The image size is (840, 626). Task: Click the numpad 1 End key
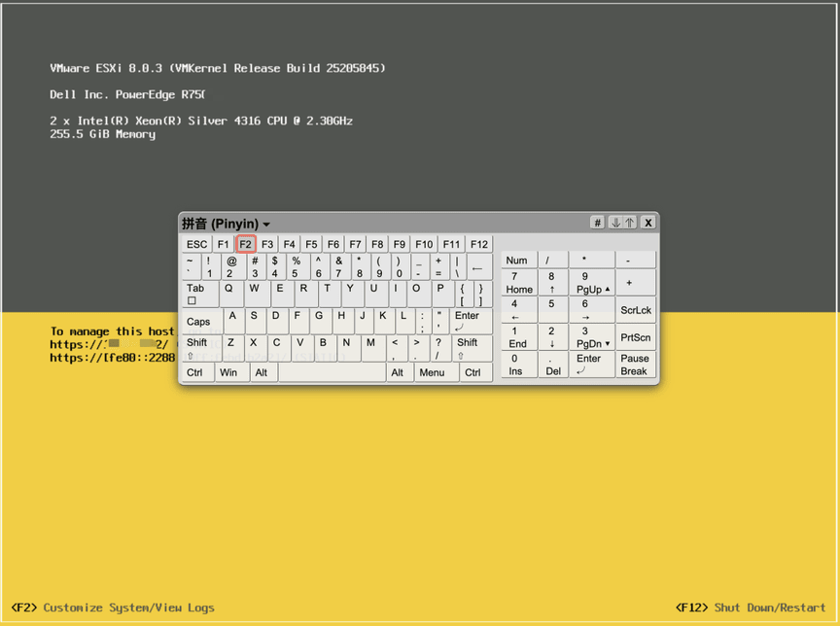(519, 337)
